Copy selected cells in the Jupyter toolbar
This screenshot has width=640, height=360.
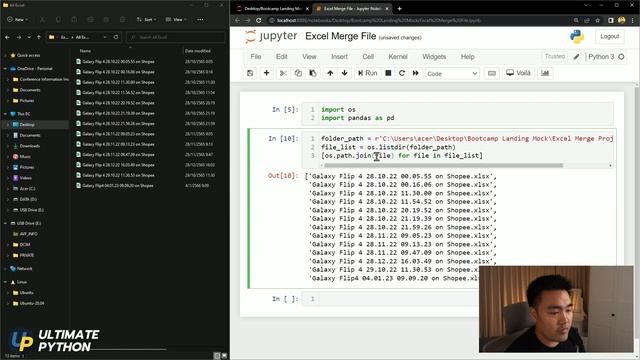pos(298,73)
